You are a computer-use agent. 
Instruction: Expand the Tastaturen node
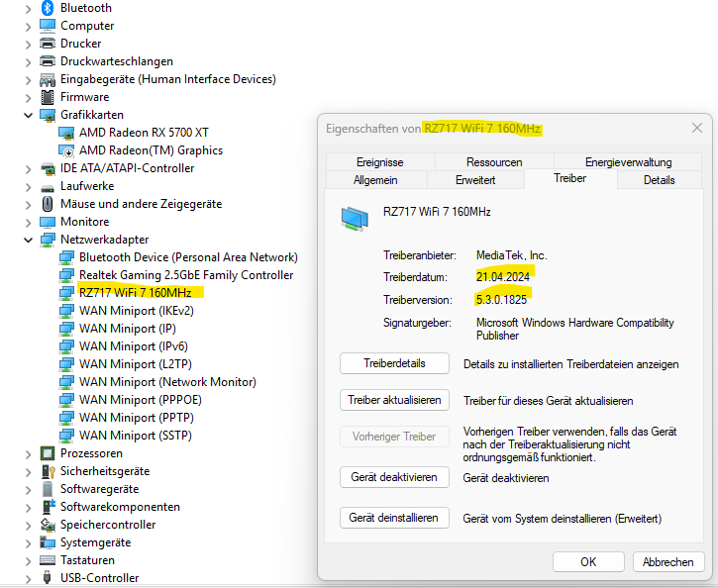point(29,561)
